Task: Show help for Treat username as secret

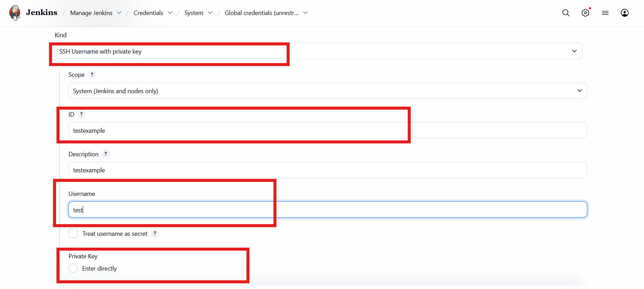Action: point(155,233)
